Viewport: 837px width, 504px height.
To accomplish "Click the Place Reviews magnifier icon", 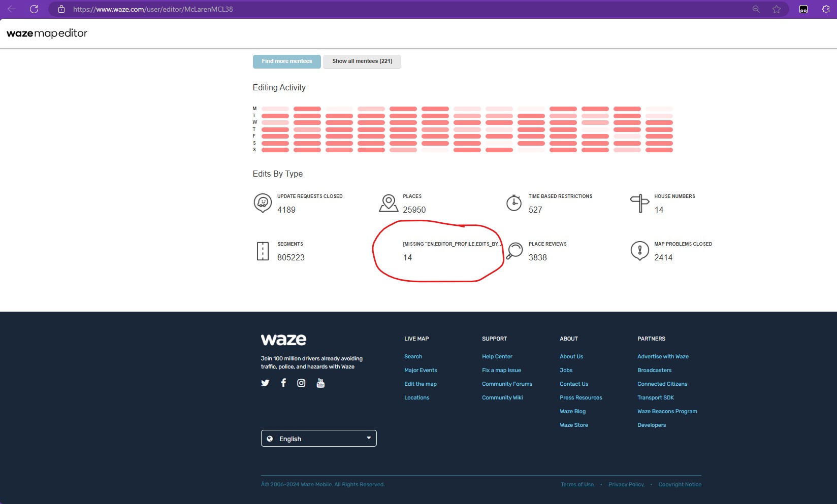I will (514, 251).
